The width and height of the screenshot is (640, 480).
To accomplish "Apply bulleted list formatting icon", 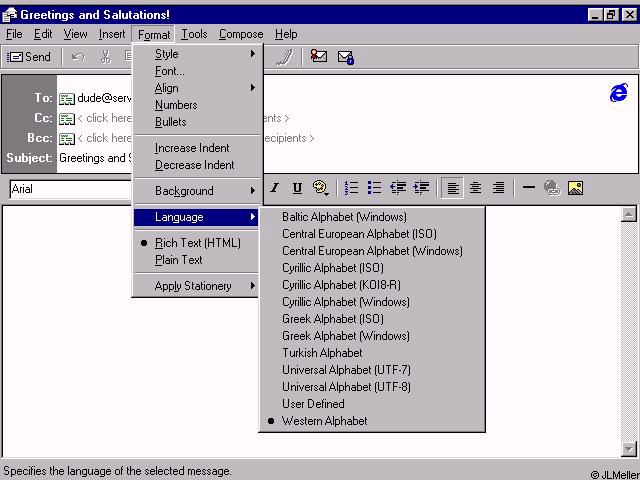I will tap(374, 188).
